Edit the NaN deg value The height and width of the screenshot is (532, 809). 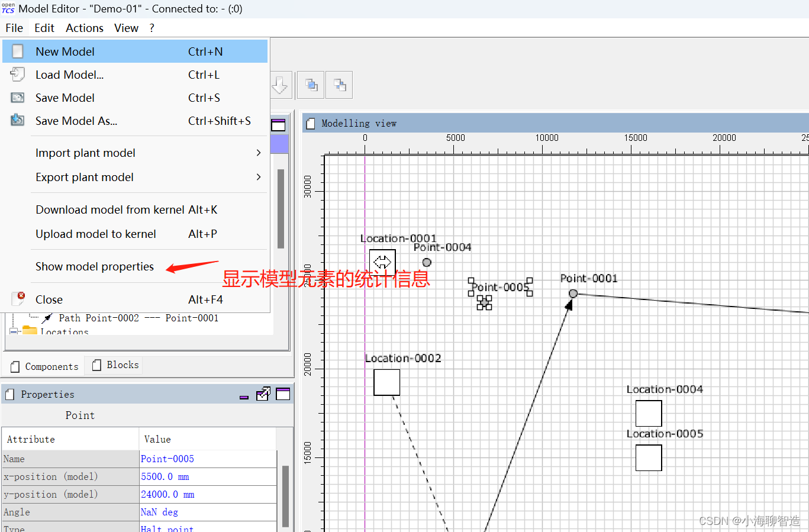click(x=207, y=512)
